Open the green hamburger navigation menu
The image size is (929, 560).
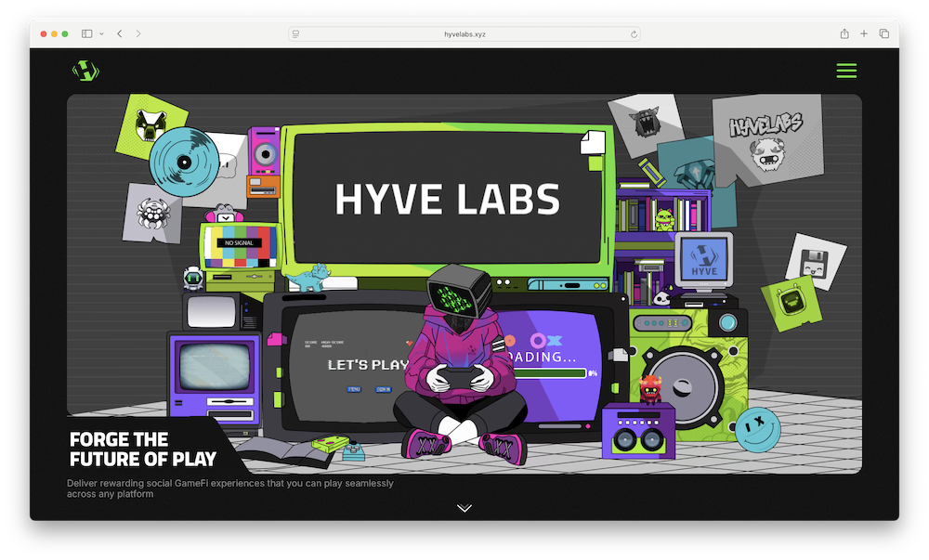[x=846, y=71]
